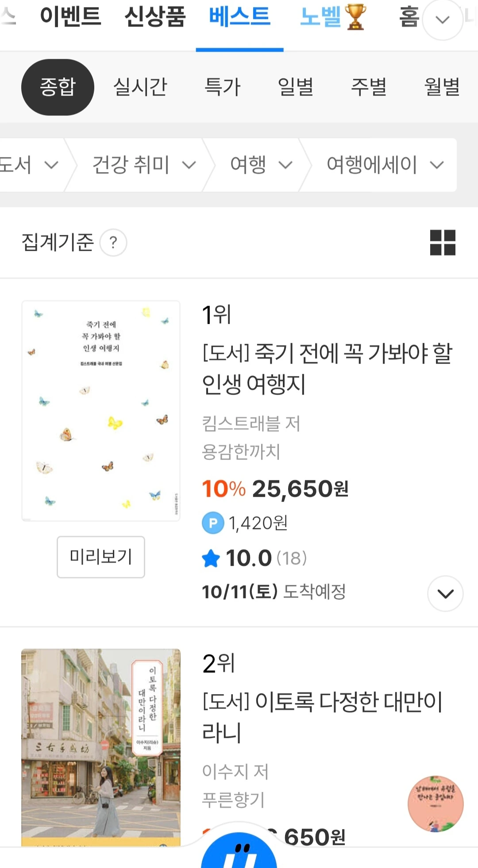Screen dimensions: 478x868
Task: Open the 이토록 다정한 대만이라니 cover thumbnail
Action: [101, 748]
